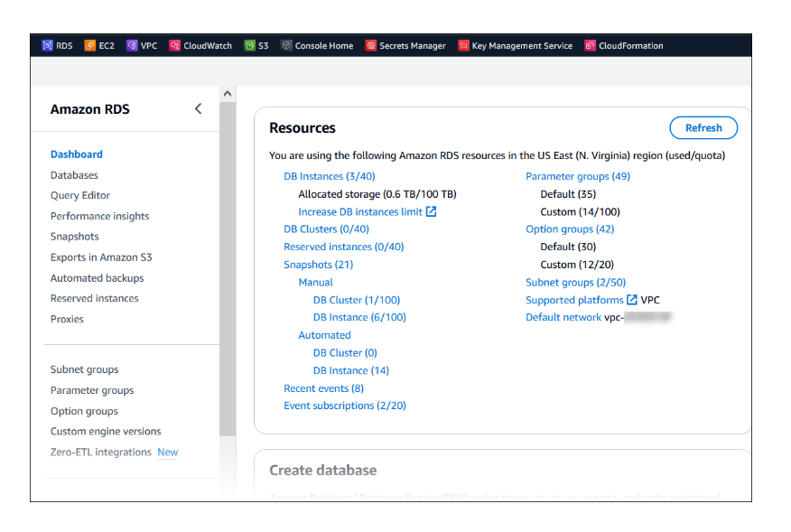The width and height of the screenshot is (791, 532).
Task: Open Exports in Amazon S3
Action: (x=101, y=257)
